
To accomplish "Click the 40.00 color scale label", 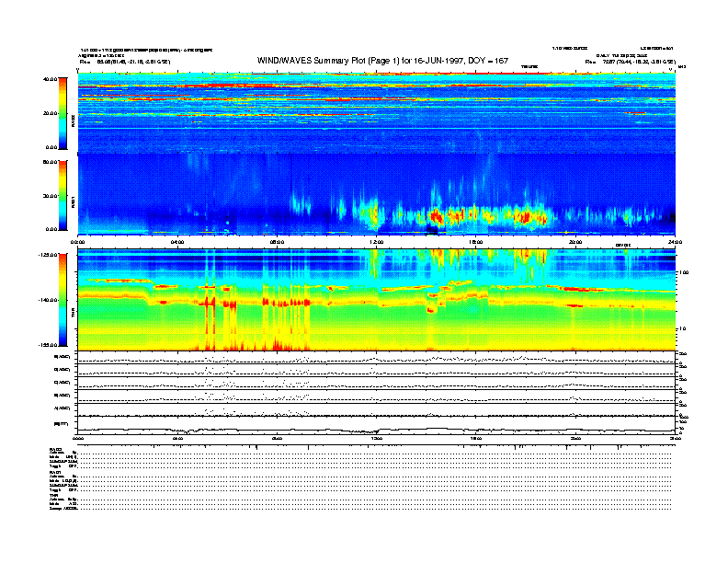I will [51, 79].
